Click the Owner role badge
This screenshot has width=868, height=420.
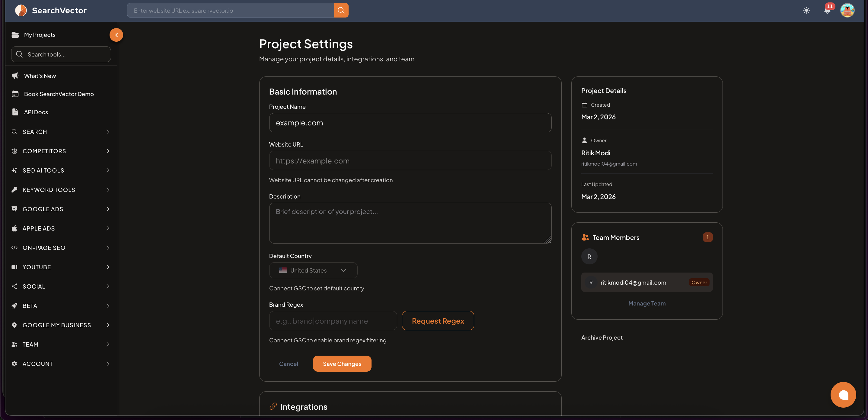[699, 282]
